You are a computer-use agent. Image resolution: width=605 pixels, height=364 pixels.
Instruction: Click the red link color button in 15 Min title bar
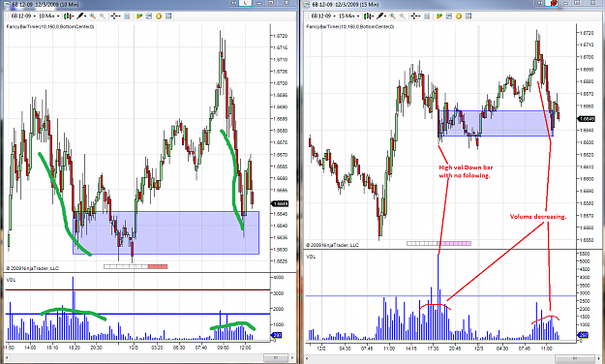[x=552, y=3]
